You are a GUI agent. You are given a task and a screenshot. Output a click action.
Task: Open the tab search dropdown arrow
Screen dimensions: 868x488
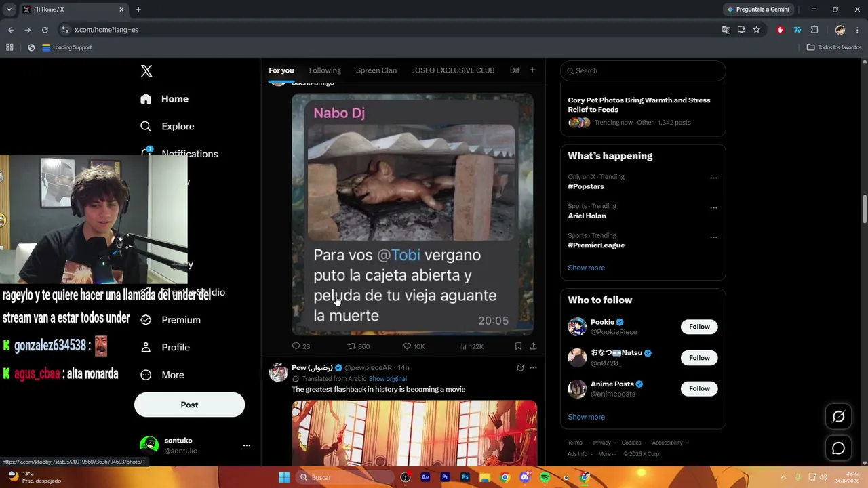tap(9, 9)
